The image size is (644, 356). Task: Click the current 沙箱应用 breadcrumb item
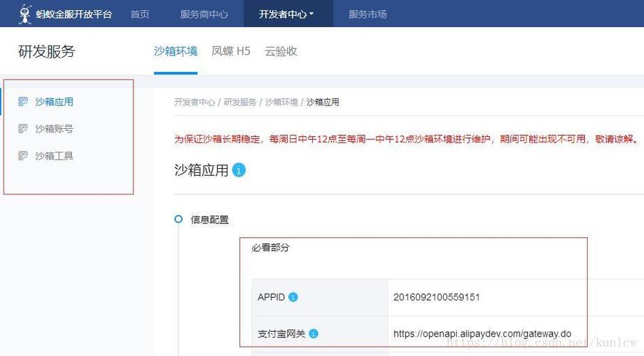(323, 103)
